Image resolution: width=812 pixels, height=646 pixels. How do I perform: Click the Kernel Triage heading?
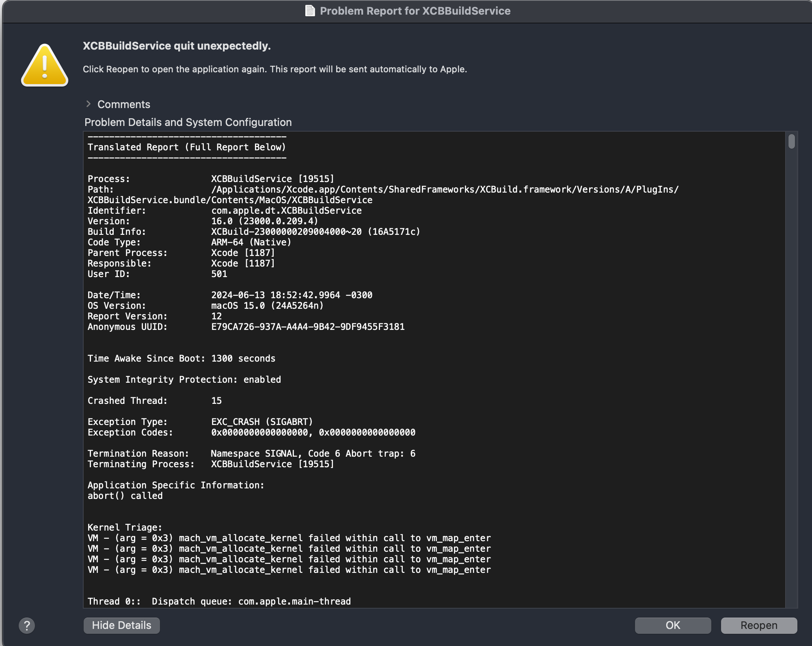coord(125,527)
